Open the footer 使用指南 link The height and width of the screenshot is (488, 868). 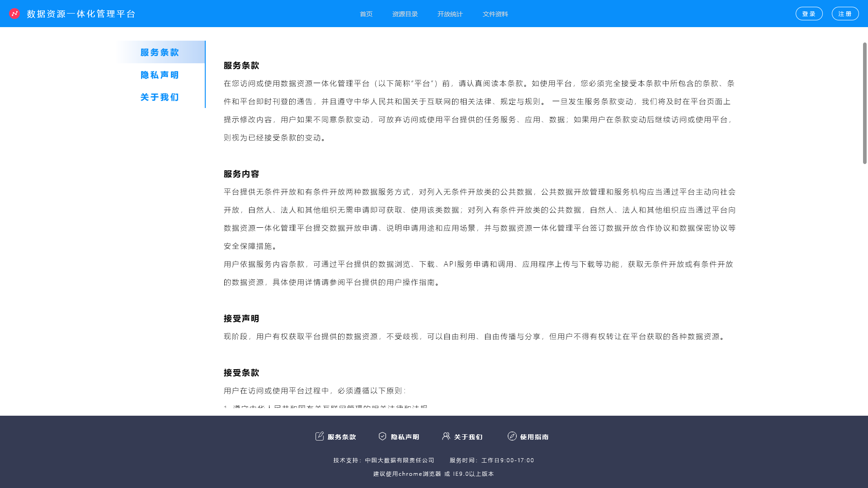tap(534, 437)
